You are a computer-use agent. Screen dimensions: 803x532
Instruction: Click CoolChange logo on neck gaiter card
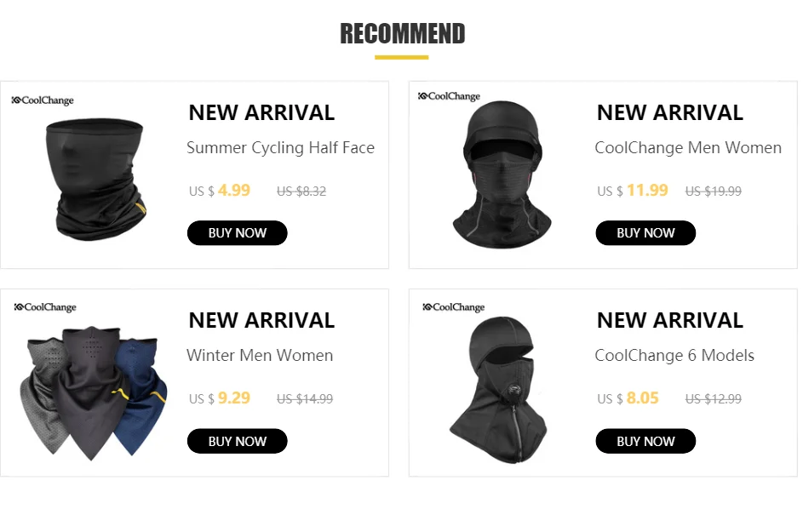(43, 100)
